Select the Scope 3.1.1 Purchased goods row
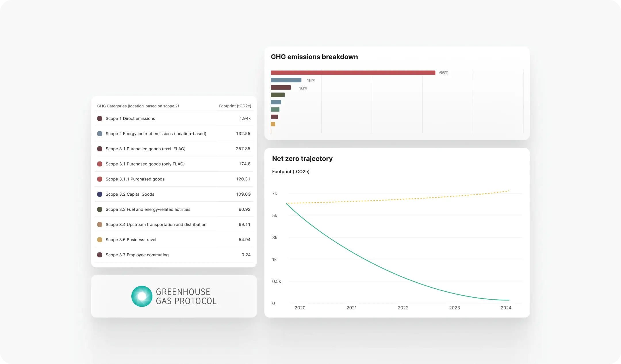Image resolution: width=621 pixels, height=364 pixels. pos(174,179)
